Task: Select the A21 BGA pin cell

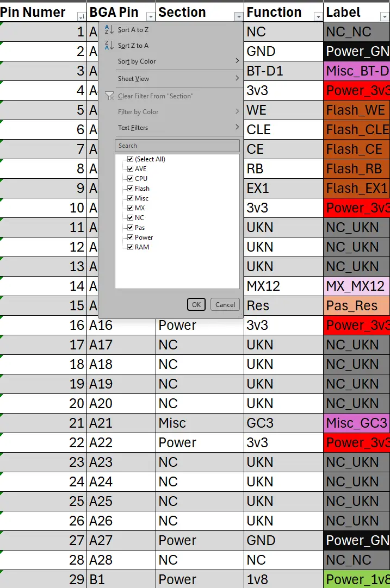Action: click(x=121, y=423)
